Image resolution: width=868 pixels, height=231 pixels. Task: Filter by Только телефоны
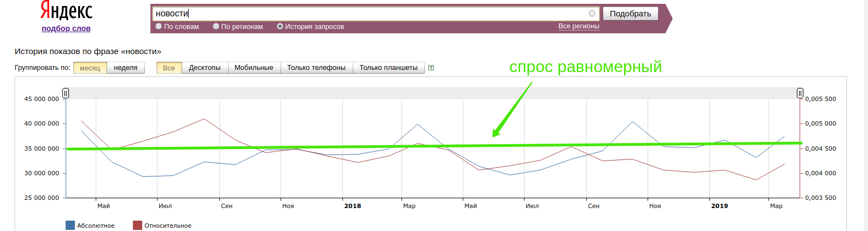[x=316, y=68]
